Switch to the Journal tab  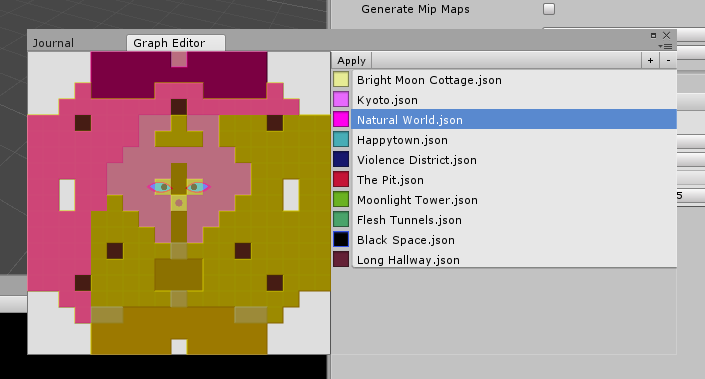click(x=53, y=43)
